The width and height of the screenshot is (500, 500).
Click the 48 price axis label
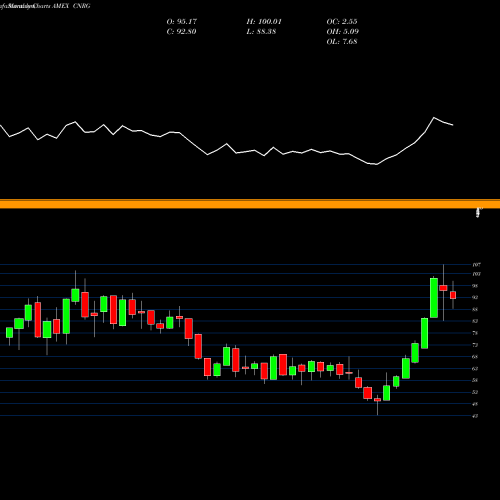(x=475, y=404)
